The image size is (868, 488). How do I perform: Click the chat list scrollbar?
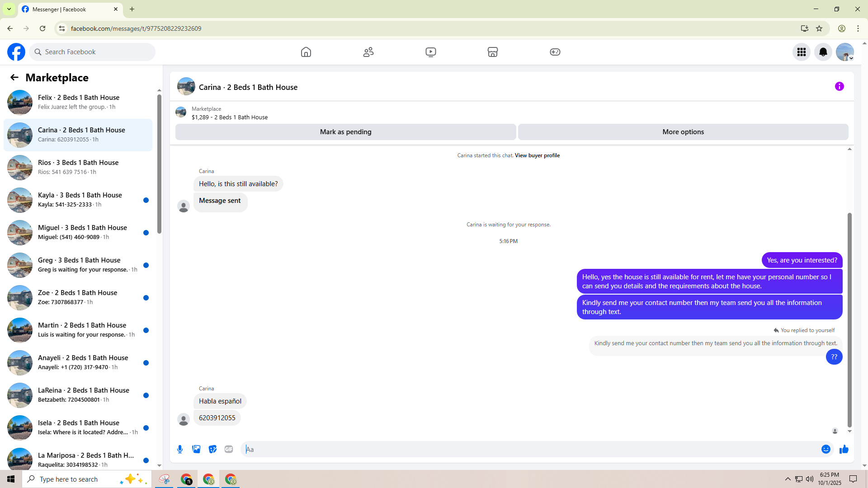coord(159,164)
